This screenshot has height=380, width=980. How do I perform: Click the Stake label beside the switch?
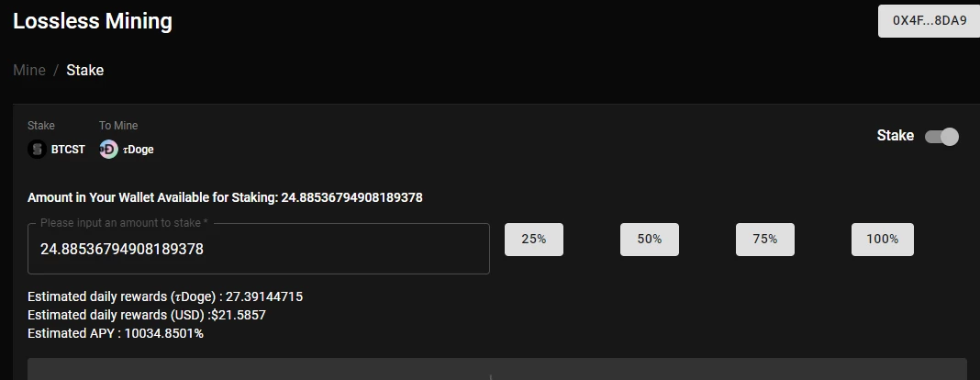[895, 136]
